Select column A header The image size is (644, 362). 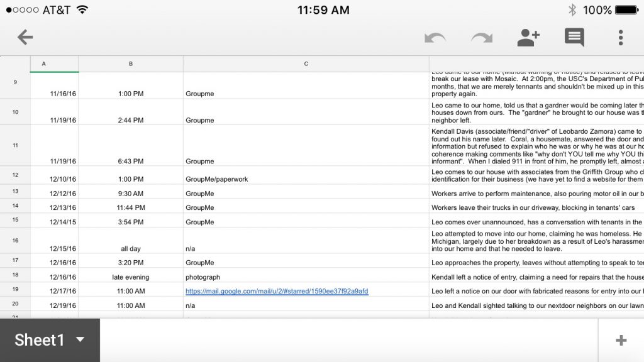coord(54,64)
